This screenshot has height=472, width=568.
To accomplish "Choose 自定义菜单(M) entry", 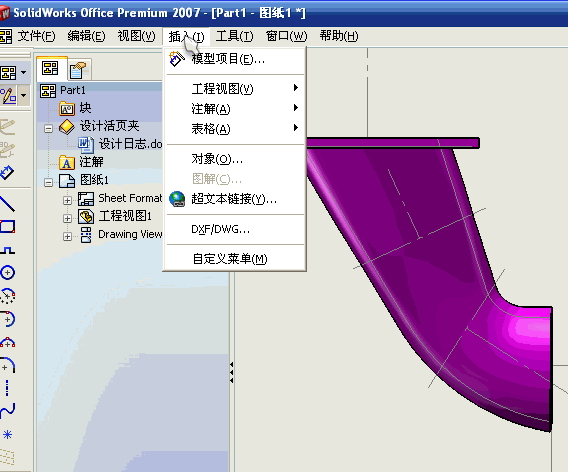I will pos(234,259).
